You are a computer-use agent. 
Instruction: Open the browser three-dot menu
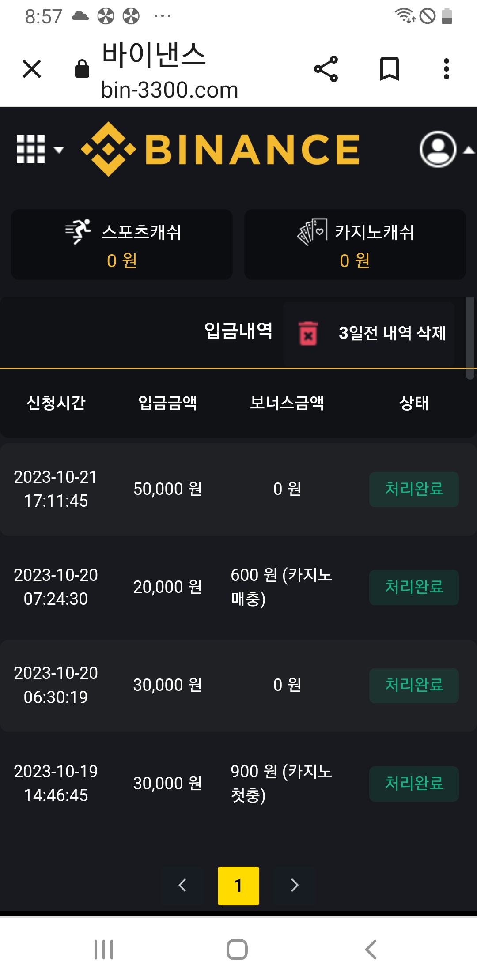(447, 69)
